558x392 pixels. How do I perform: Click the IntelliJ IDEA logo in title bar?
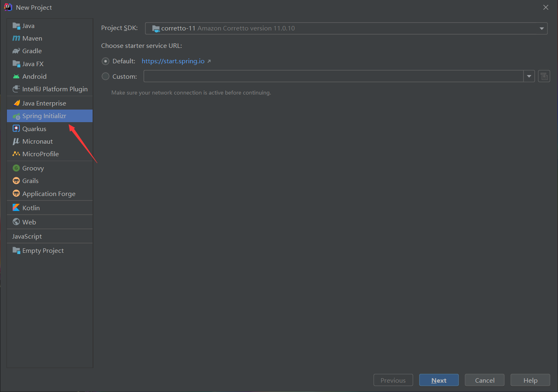8,7
